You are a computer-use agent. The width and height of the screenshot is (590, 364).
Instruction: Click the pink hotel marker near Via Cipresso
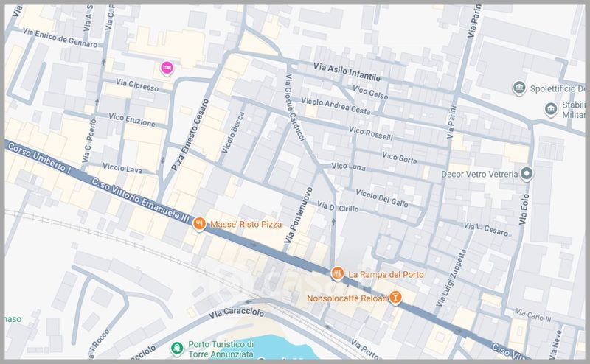pyautogui.click(x=167, y=68)
